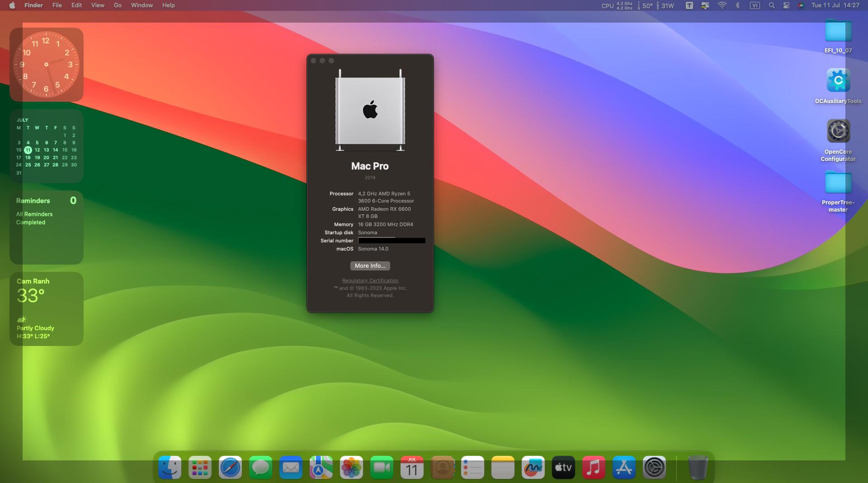
Task: Open the File menu
Action: (57, 5)
